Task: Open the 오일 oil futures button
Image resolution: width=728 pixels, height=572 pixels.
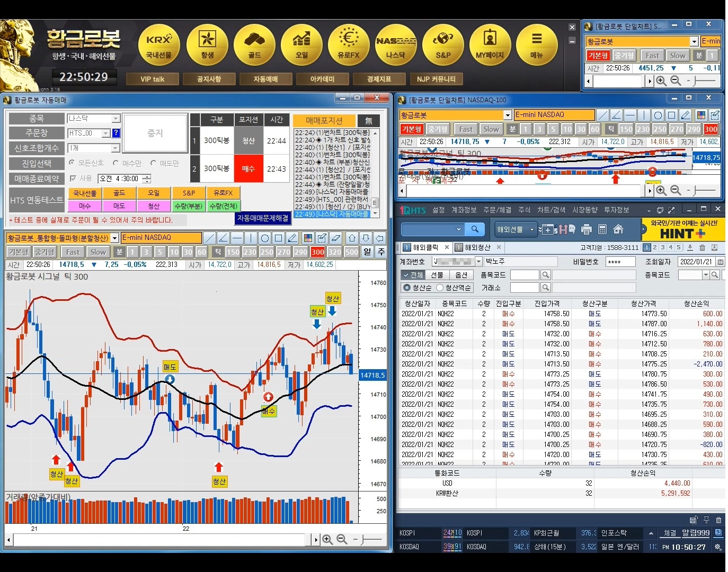Action: 301,45
